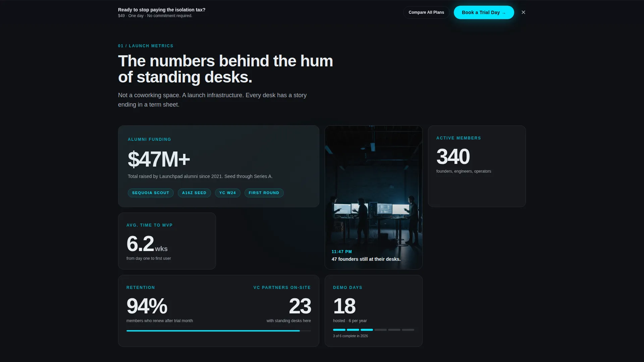This screenshot has width=644, height=362.
Task: Click '3 of 6 complete in 2026' text
Action: click(x=351, y=336)
